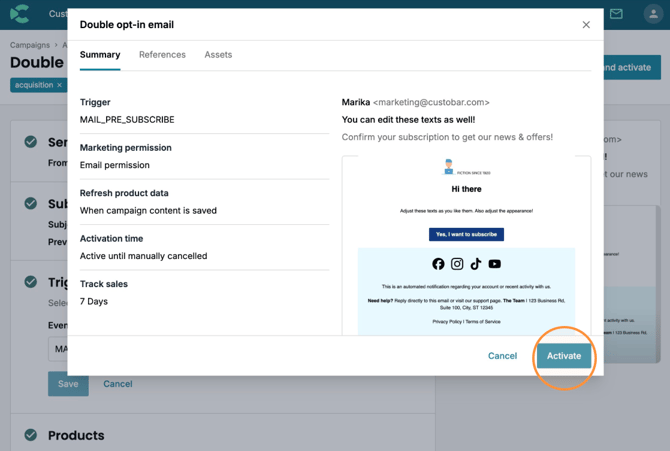The height and width of the screenshot is (451, 670).
Task: Click subject 'You can edit these texts as well!'
Action: (408, 120)
